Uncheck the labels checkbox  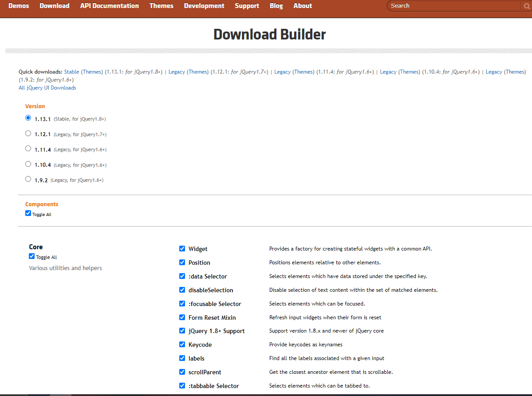(x=182, y=358)
